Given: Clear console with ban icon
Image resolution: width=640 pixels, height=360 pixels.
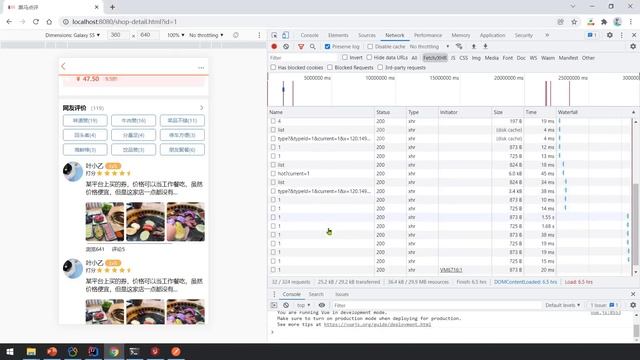Looking at the screenshot, I should pyautogui.click(x=286, y=305).
